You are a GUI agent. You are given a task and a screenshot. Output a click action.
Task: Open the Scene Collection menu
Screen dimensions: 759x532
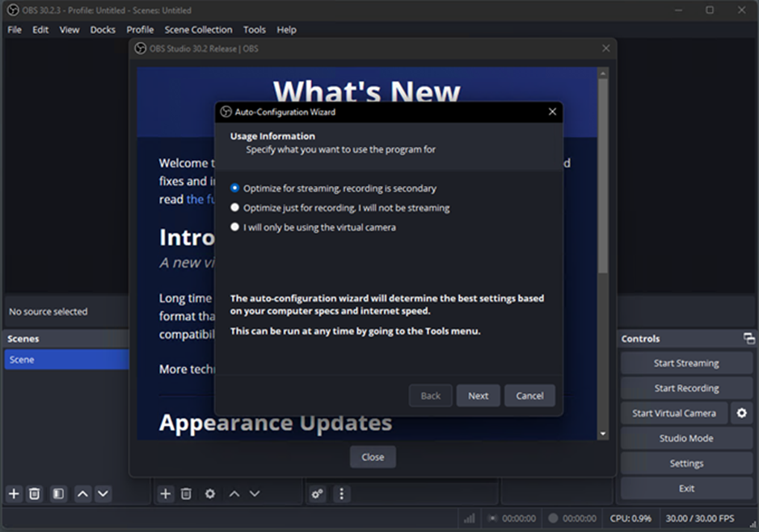click(198, 30)
